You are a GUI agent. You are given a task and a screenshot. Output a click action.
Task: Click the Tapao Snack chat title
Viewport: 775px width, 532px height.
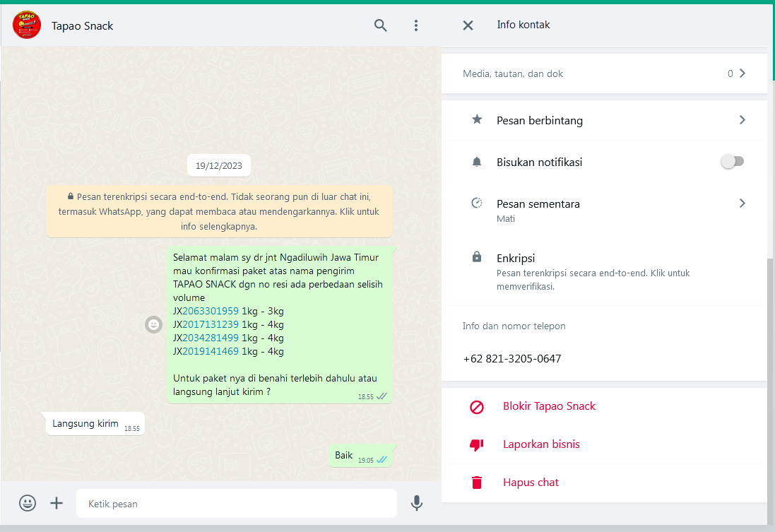click(82, 25)
